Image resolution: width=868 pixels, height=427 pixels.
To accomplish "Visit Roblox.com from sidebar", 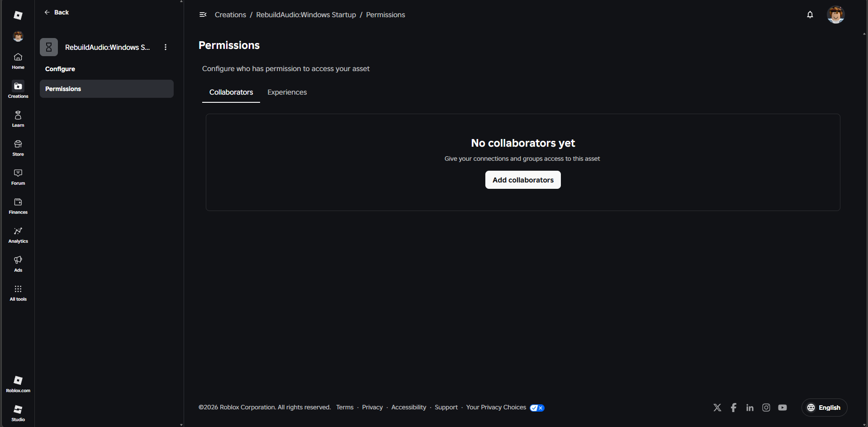I will tap(18, 384).
